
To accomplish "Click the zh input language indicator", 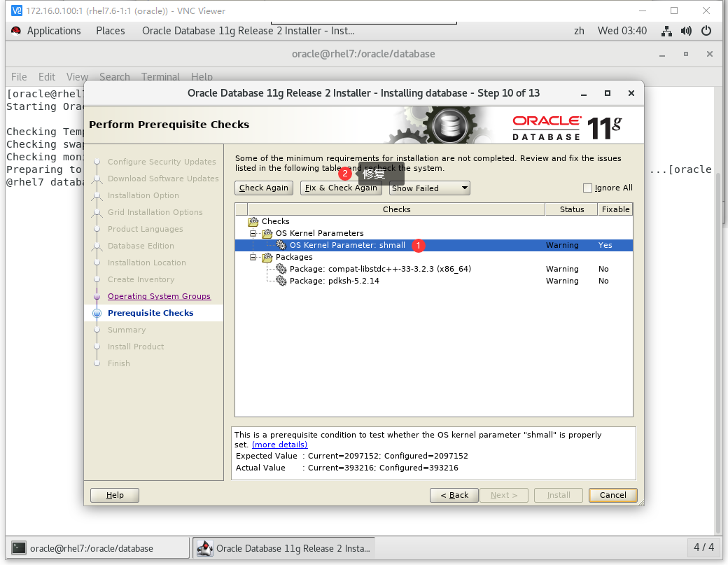I will pyautogui.click(x=579, y=31).
